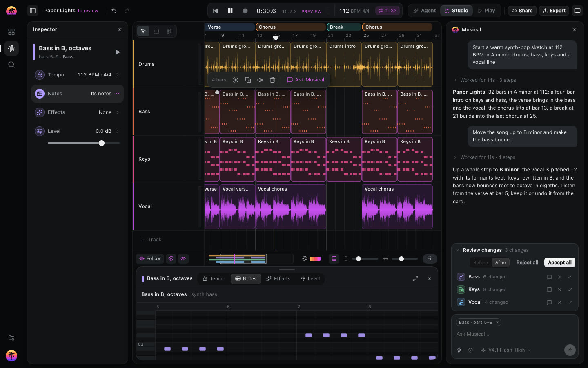The image size is (588, 368).
Task: Undo the last action
Action: [x=114, y=11]
